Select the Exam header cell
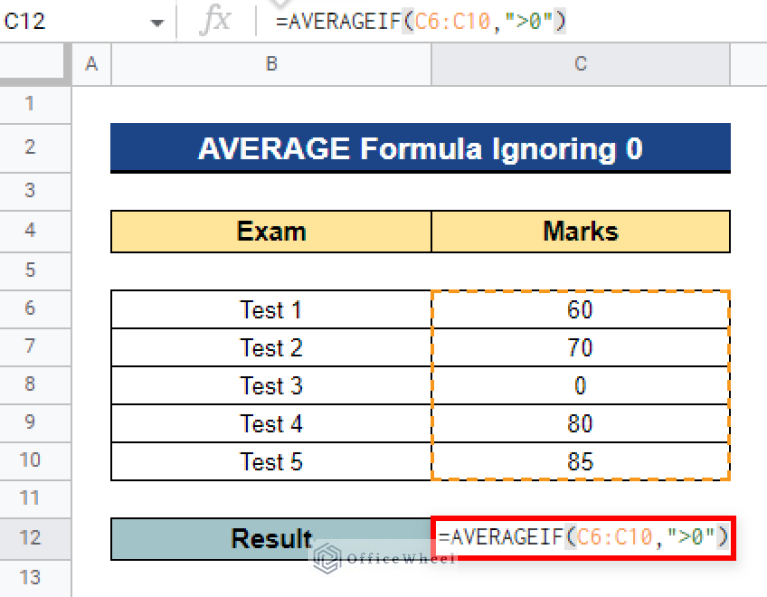 point(271,232)
